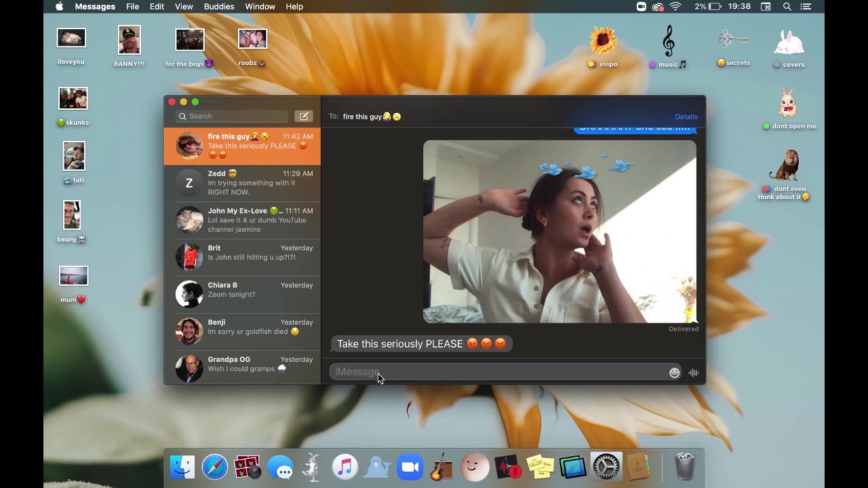Select the 'mum' desktop item

[x=73, y=285]
